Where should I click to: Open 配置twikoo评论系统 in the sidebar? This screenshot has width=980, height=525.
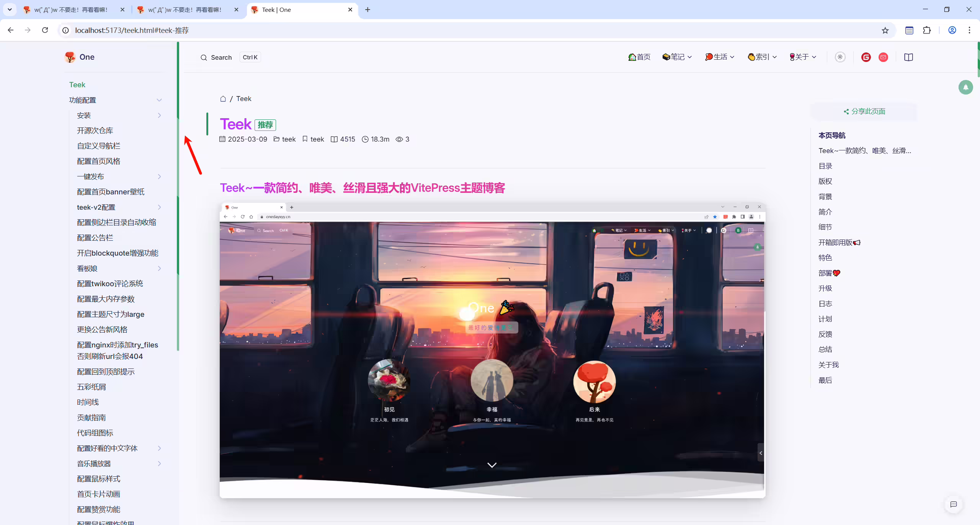pyautogui.click(x=110, y=284)
